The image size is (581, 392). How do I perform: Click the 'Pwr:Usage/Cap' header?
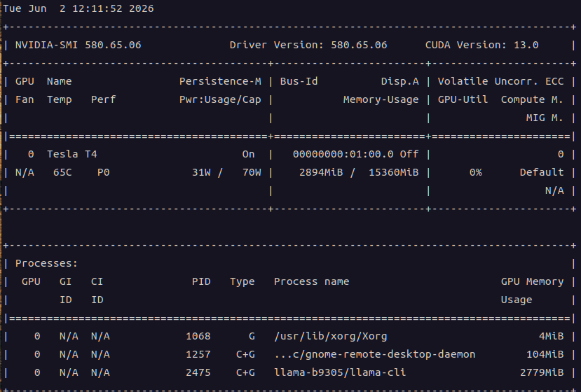coord(220,100)
